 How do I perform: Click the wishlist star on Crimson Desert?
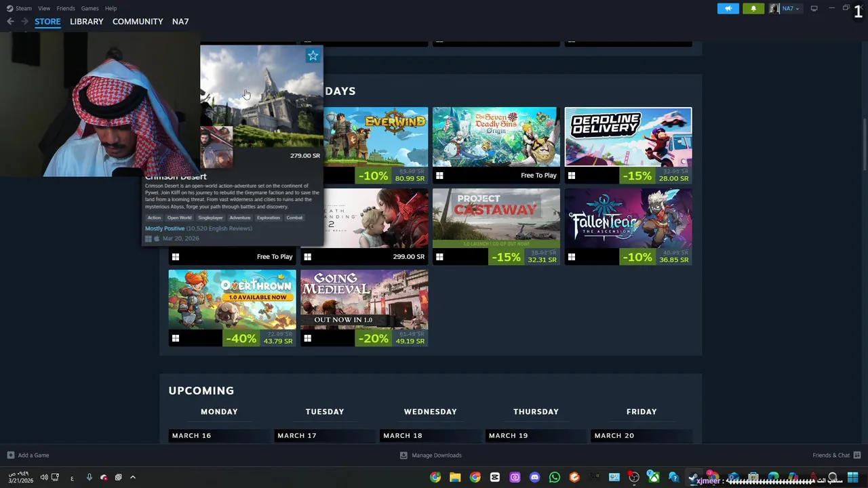point(313,56)
